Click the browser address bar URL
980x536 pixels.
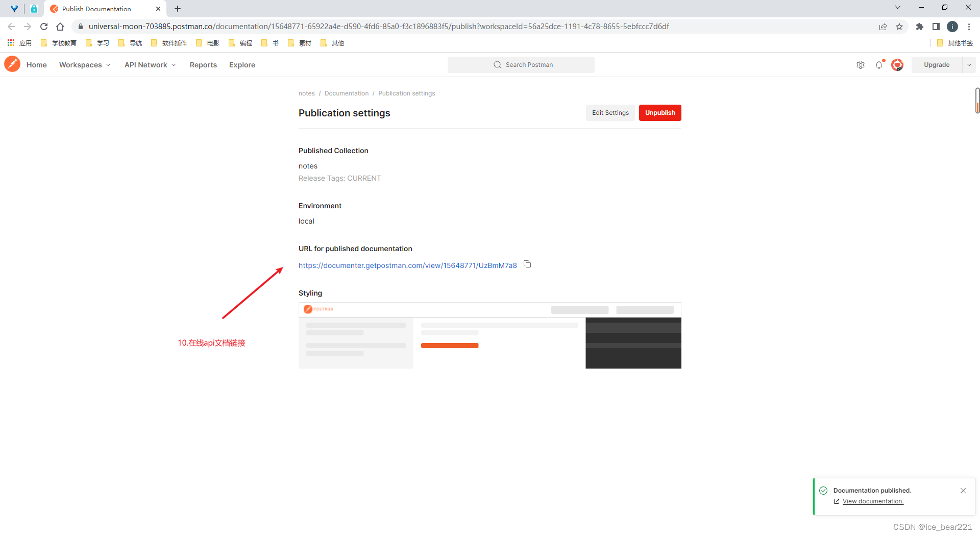coord(379,27)
